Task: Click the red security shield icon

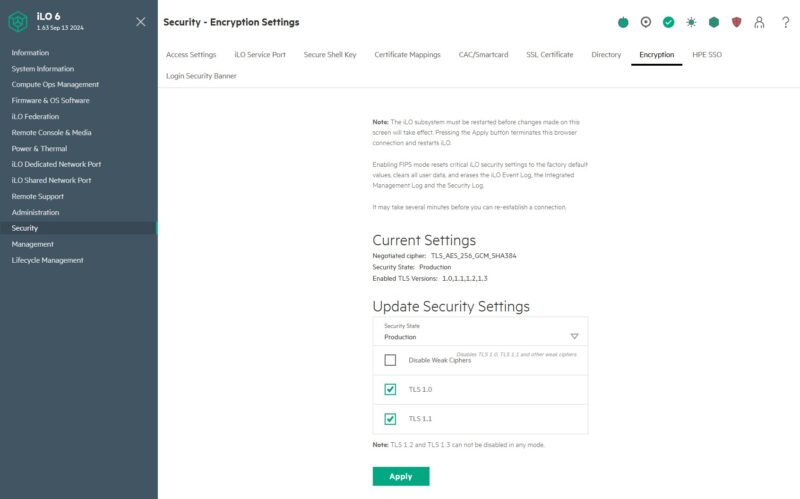Action: click(x=736, y=22)
